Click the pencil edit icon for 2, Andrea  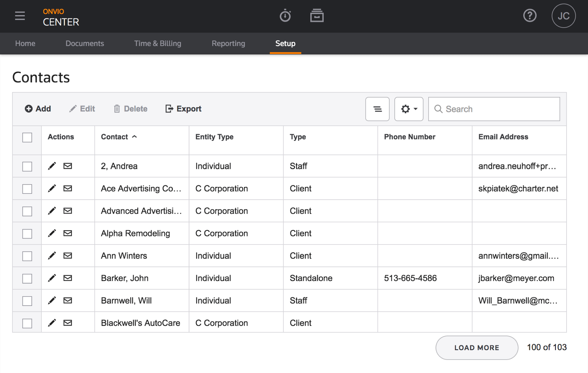point(52,166)
